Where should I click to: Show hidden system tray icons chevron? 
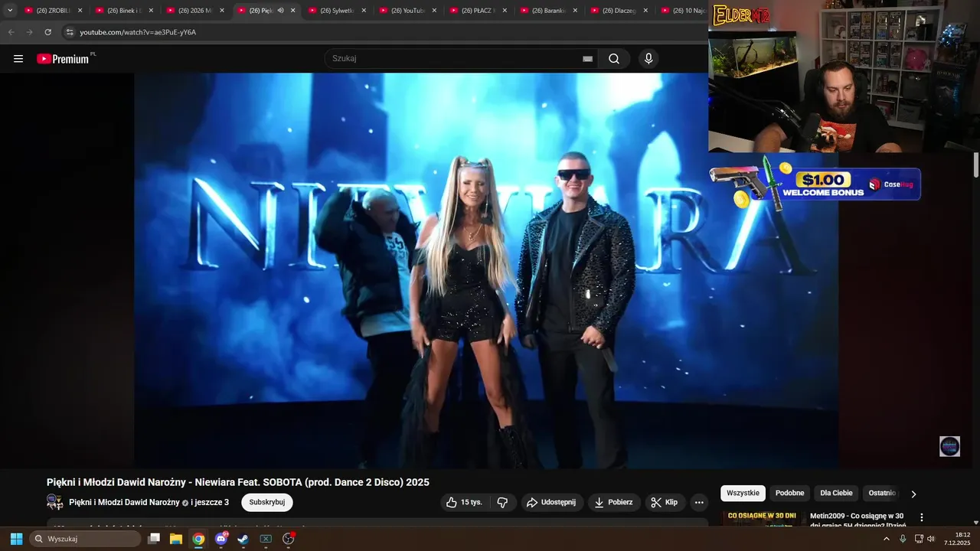click(x=887, y=539)
